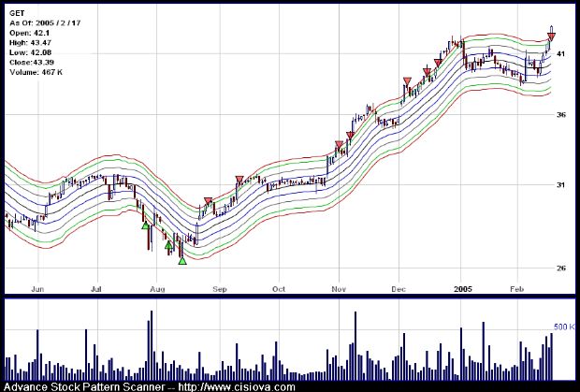
Task: Click the Dec month label
Action: (x=399, y=289)
